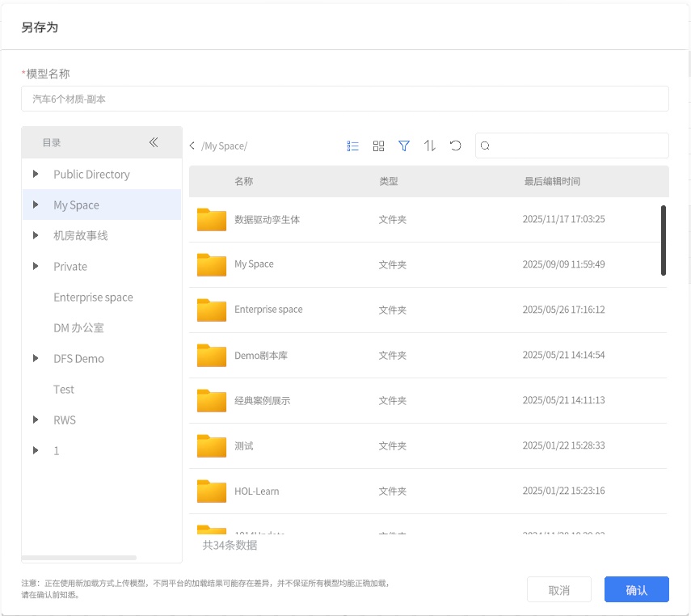
Task: Open the 数据驱动孪生体 folder icon
Action: 212,220
